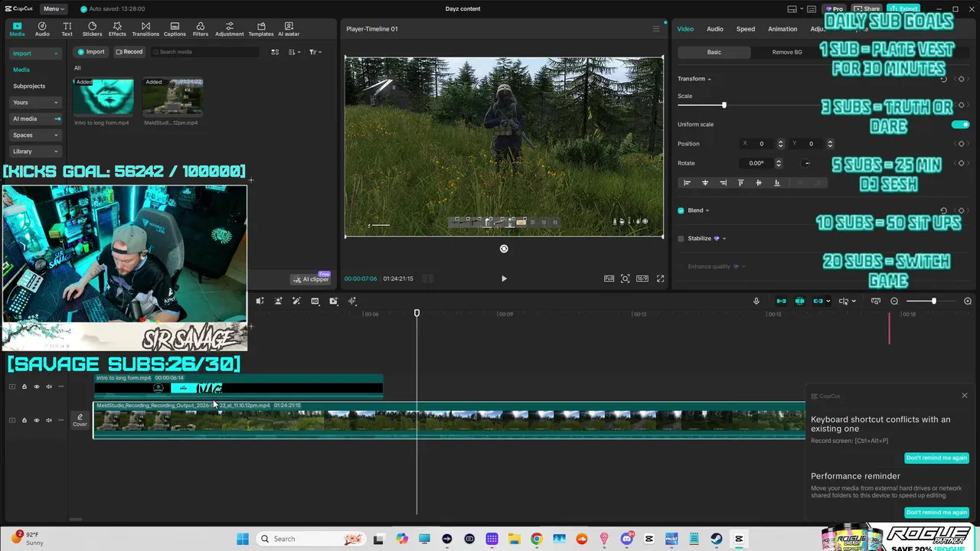
Task: Align clip to top using align-top icon
Action: 740,183
